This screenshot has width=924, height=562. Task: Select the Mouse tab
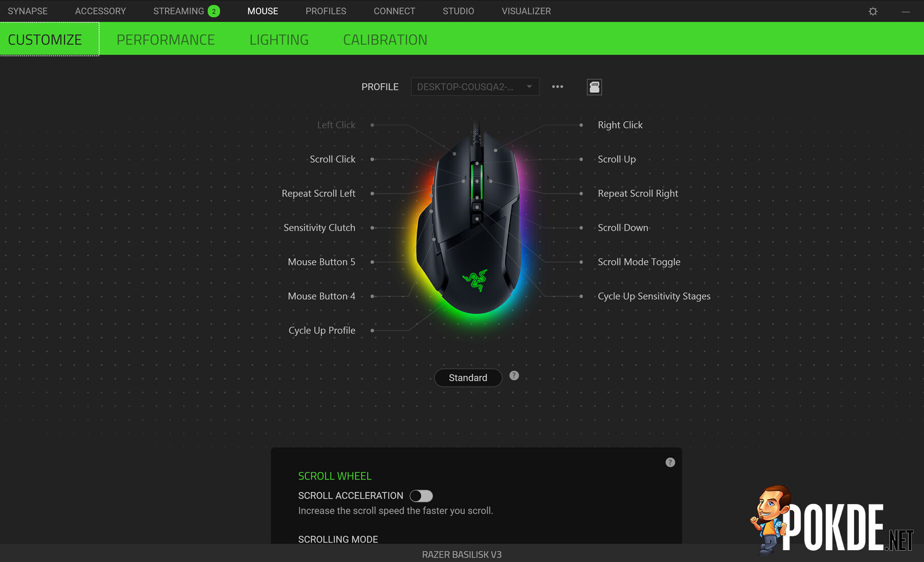click(263, 11)
